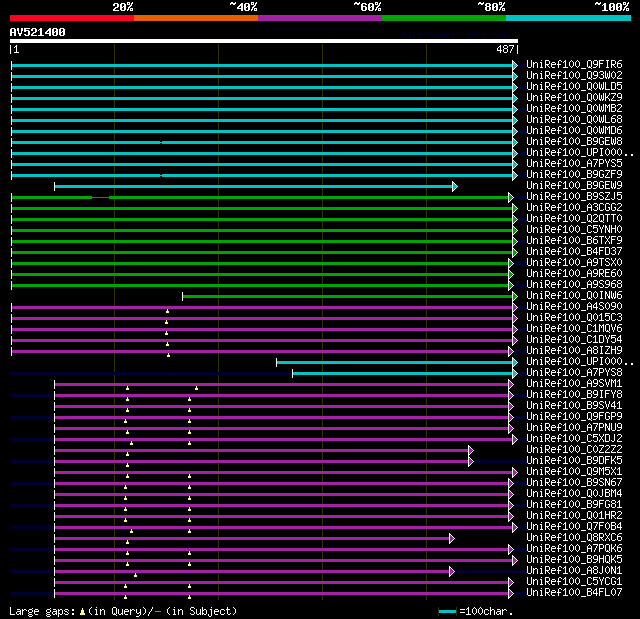Image resolution: width=640 pixels, height=619 pixels.
Task: Select label UniRef100_A4S090
Action: 574,307
